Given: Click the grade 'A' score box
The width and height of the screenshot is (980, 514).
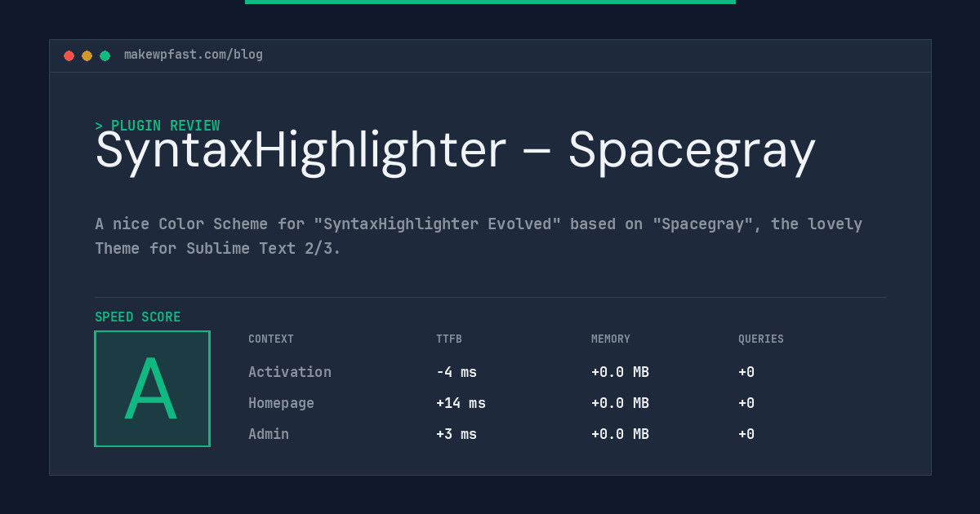Looking at the screenshot, I should pyautogui.click(x=152, y=388).
